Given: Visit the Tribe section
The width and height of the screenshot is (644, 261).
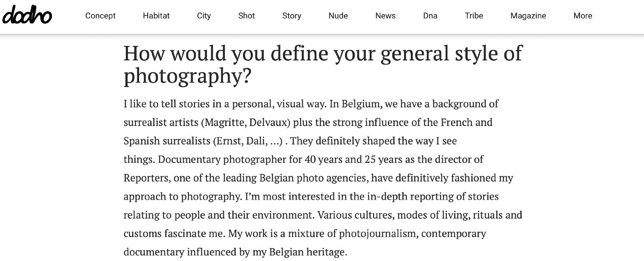Looking at the screenshot, I should 474,16.
